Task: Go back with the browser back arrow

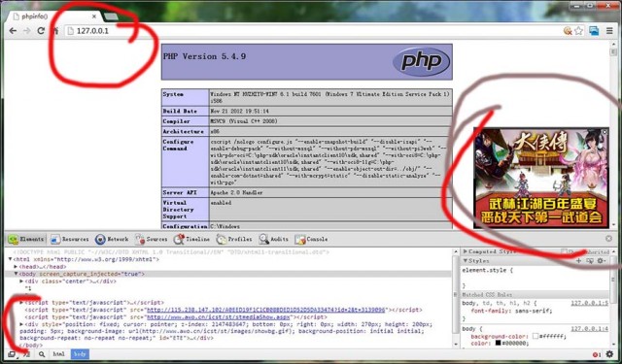Action: tap(13, 30)
